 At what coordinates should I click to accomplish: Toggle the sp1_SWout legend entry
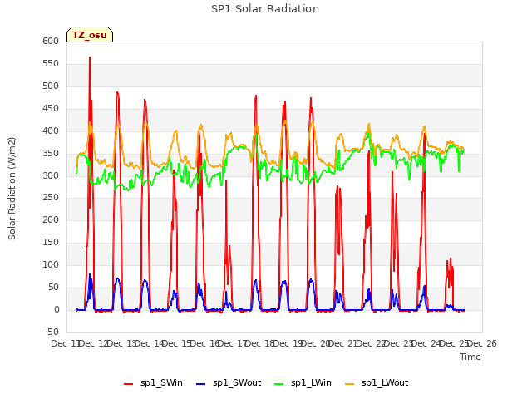229,383
